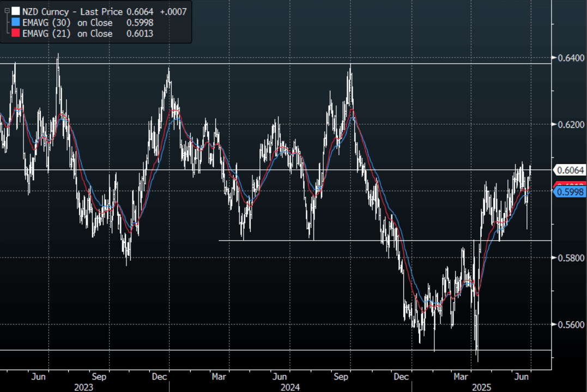The width and height of the screenshot is (587, 392).
Task: Click the white 0.6064 price tag on axis
Action: click(x=570, y=170)
